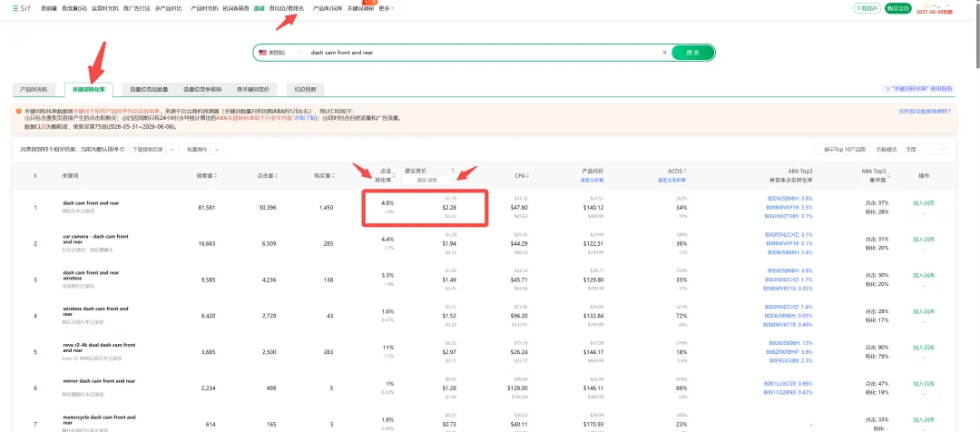Expand the 下载搜索结果 dropdown arrow
Viewport: 980px width, 432px height.
pos(172,150)
